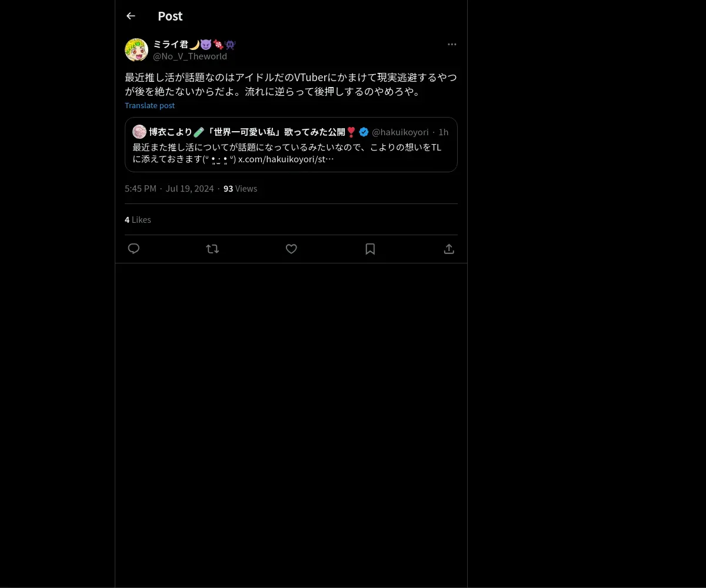Screen dimensions: 706x588
Task: Open the @No_V_Theworld handle
Action: [x=190, y=56]
